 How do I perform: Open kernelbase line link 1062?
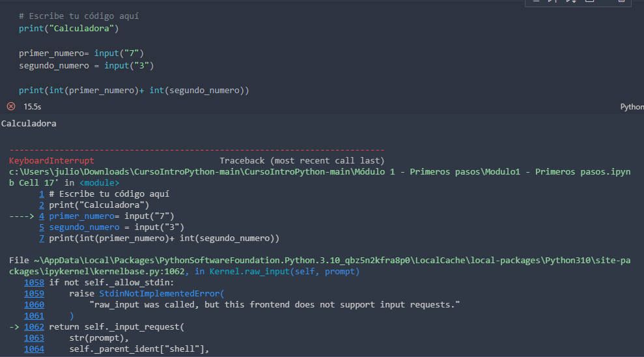pyautogui.click(x=34, y=327)
